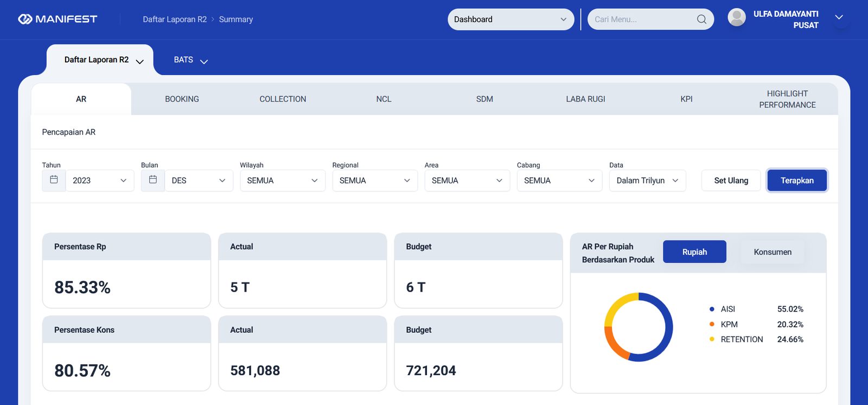Click the search magnifier icon
Image resolution: width=868 pixels, height=405 pixels.
[701, 20]
